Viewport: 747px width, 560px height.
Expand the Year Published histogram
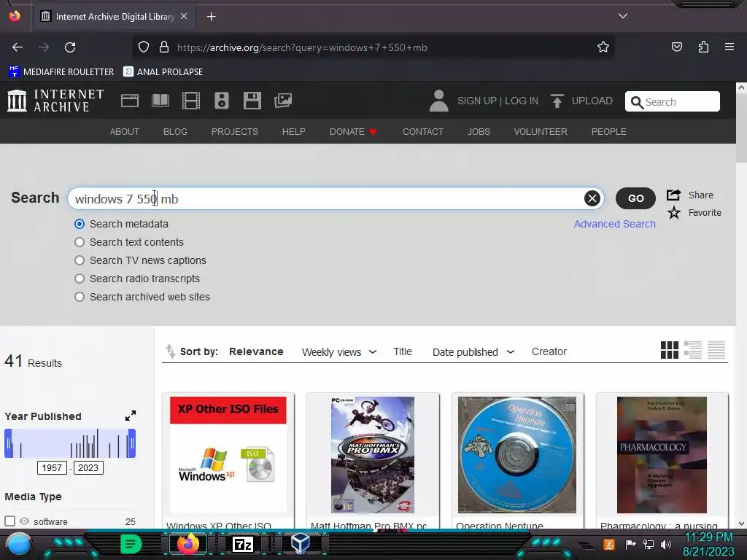[x=131, y=416]
